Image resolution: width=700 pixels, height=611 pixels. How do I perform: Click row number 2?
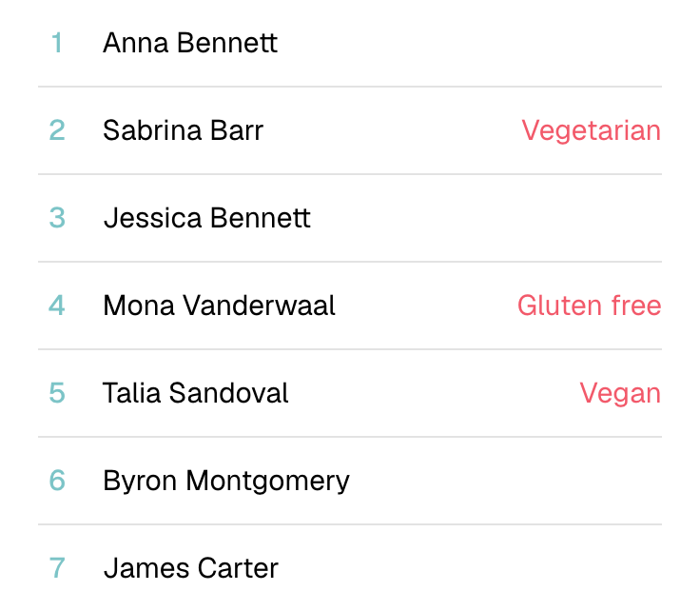point(57,130)
